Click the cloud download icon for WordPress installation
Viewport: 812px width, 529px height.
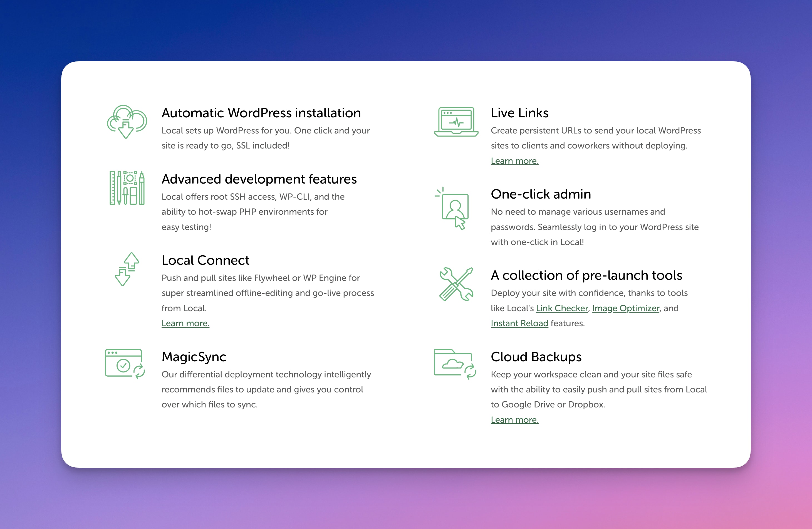point(127,122)
